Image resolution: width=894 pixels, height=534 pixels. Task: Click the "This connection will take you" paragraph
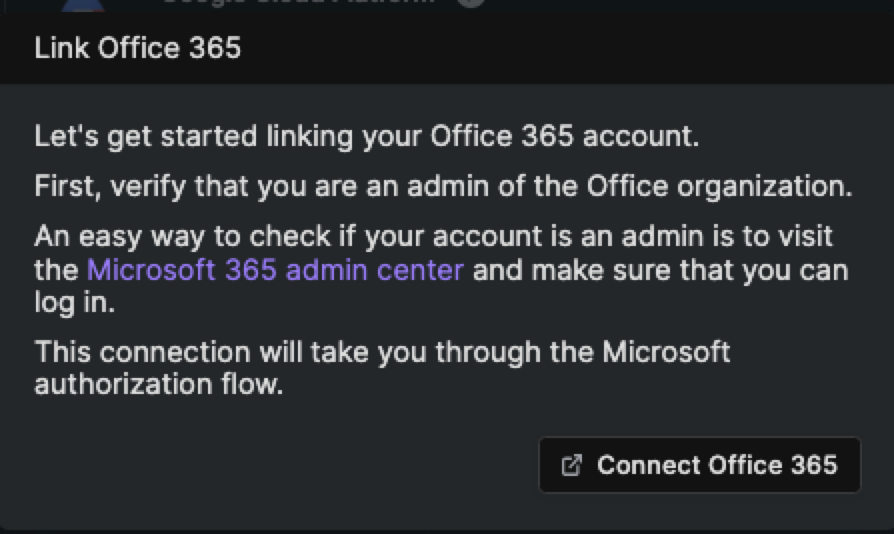click(x=382, y=368)
